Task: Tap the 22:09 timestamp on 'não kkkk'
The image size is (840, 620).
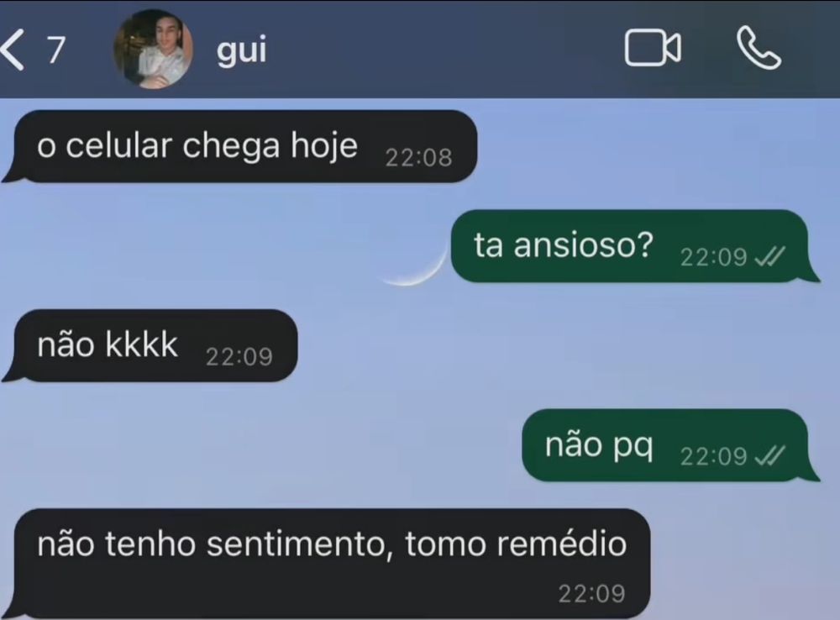Action: click(239, 357)
